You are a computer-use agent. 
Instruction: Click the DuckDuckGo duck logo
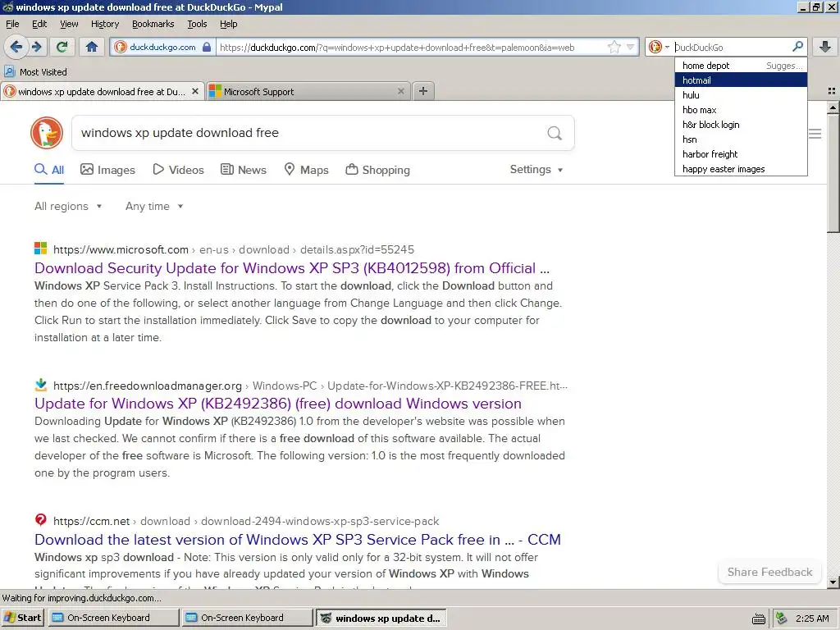tap(47, 133)
